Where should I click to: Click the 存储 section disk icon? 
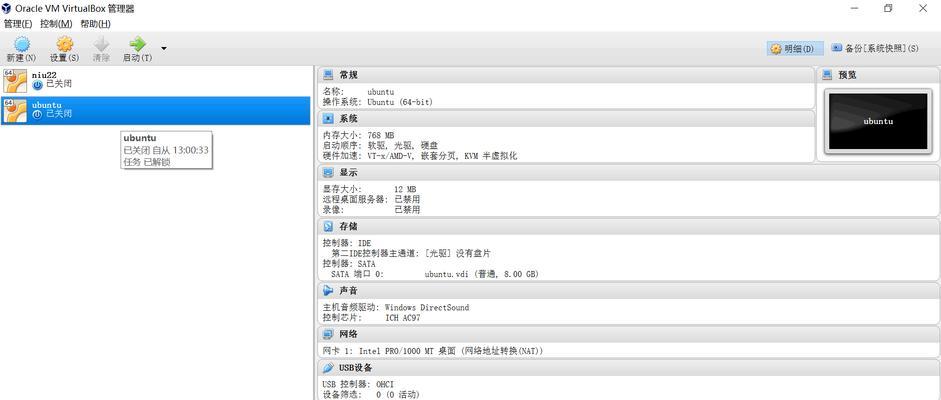pyautogui.click(x=328, y=227)
